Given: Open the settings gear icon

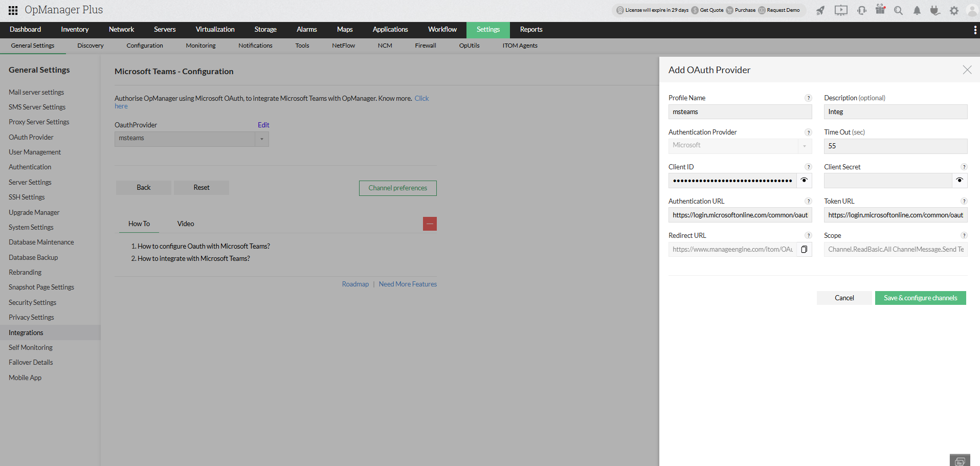Looking at the screenshot, I should (x=954, y=10).
